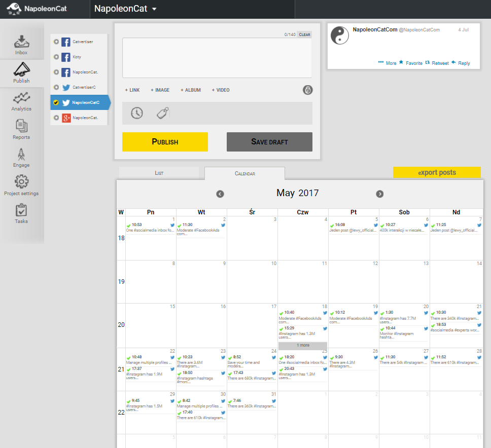Image resolution: width=491 pixels, height=448 pixels.
Task: Go to previous month in calendar
Action: (x=220, y=194)
